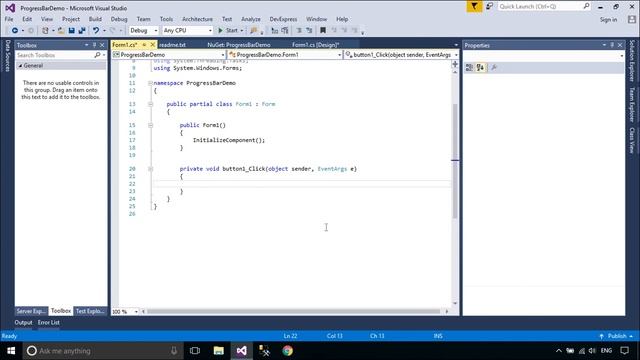Click the Publish button in status bar

pyautogui.click(x=617, y=336)
